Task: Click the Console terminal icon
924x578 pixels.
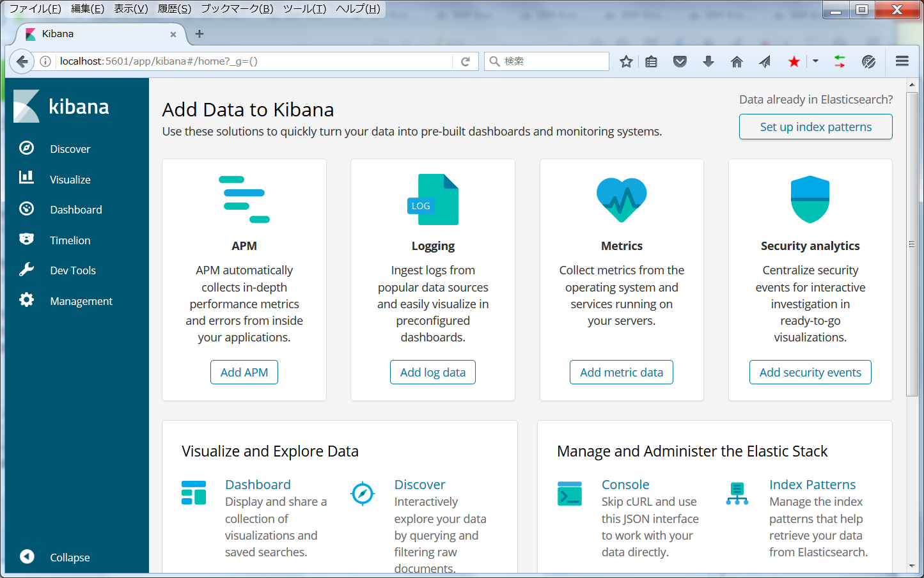Action: pyautogui.click(x=569, y=493)
